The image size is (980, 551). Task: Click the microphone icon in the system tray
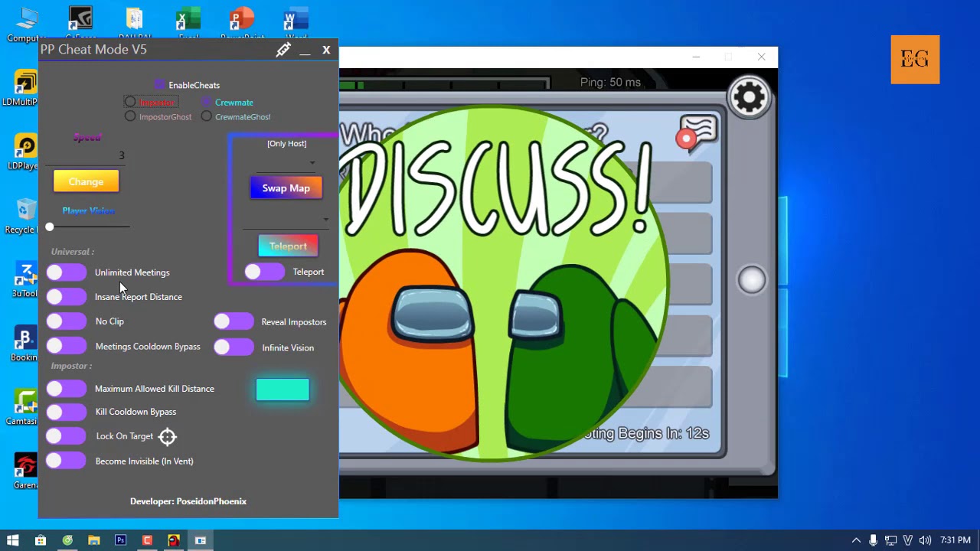874,540
